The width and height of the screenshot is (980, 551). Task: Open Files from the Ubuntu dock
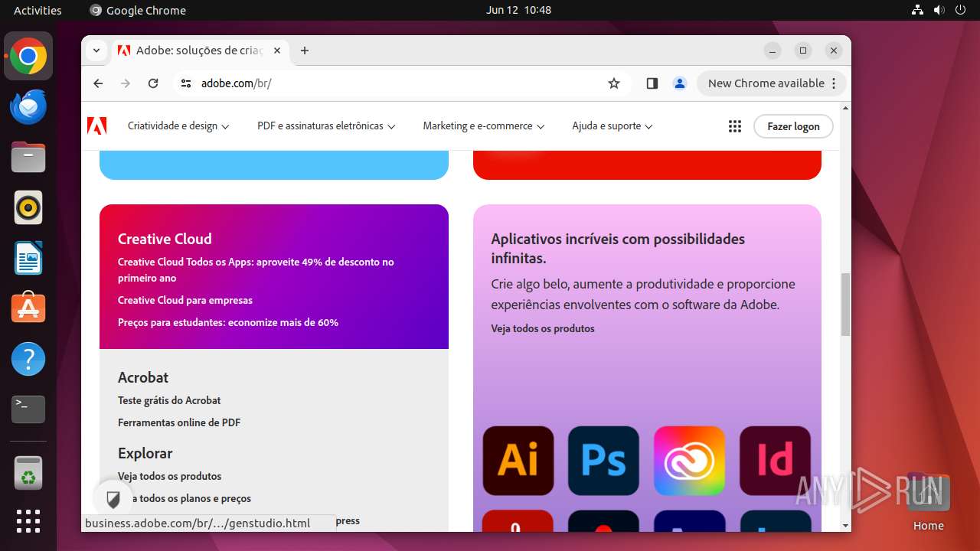(28, 157)
